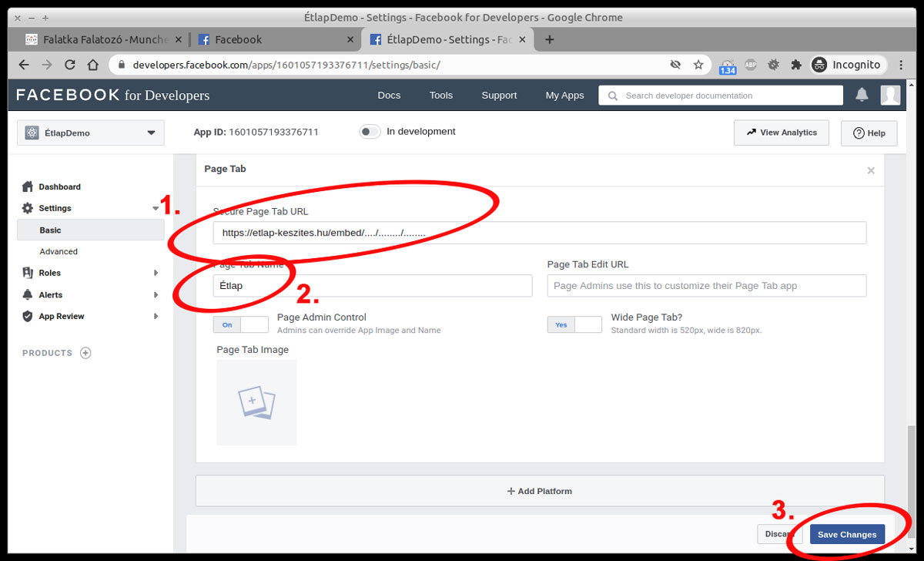Toggle Page Admin Control switch

click(240, 324)
